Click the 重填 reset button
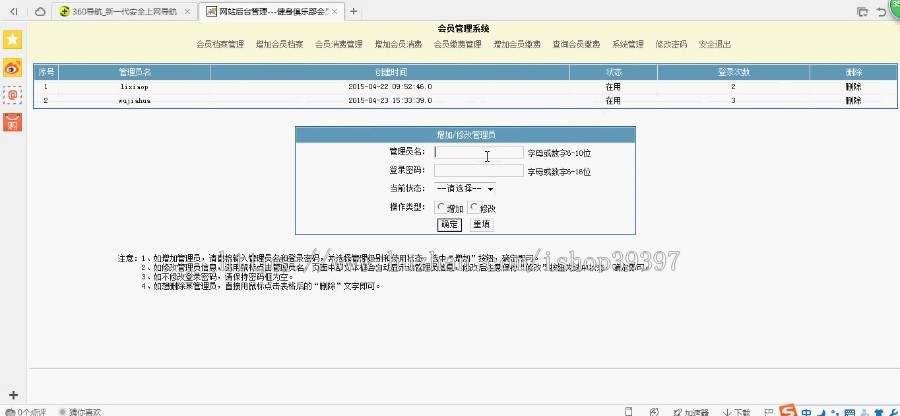Screen dimensions: 900x416 tap(482, 224)
